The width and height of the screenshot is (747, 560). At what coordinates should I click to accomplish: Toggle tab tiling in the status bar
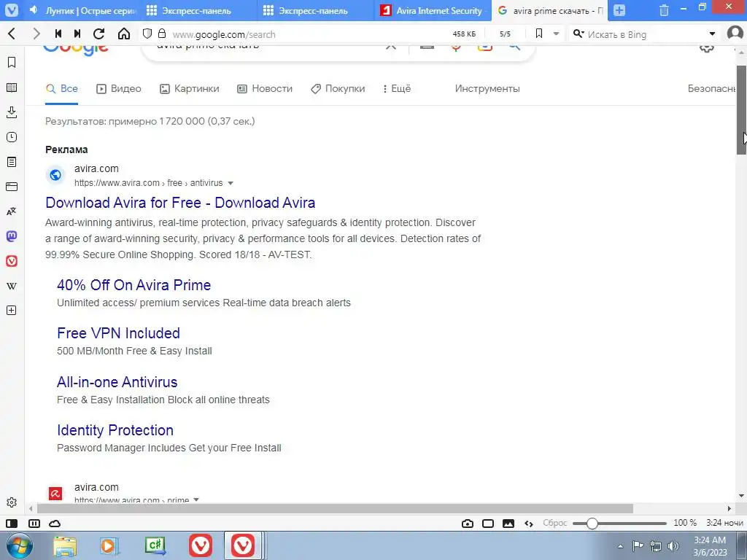(34, 524)
